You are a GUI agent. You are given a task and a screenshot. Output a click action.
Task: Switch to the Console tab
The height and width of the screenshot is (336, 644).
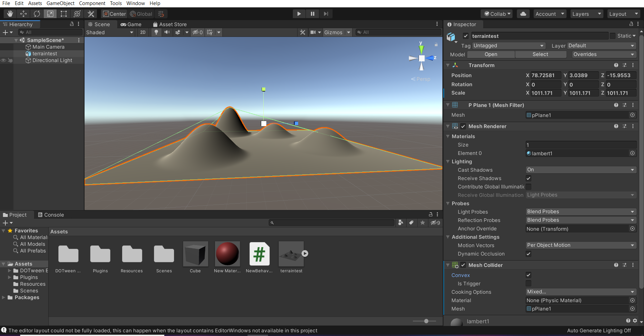[51, 215]
